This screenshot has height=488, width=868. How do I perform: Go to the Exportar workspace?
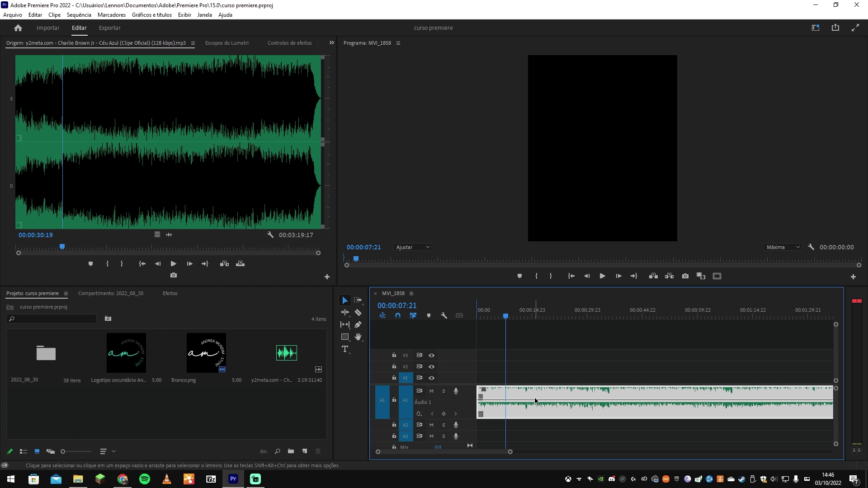(109, 28)
